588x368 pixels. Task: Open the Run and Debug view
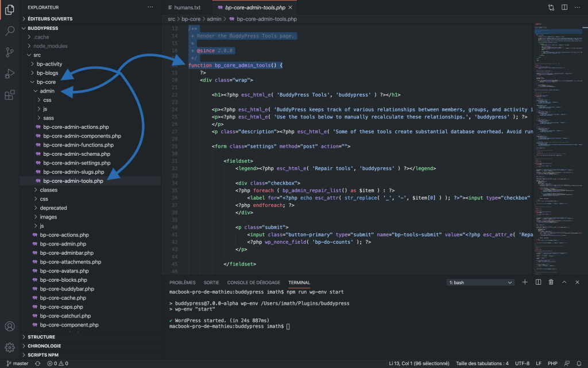(x=10, y=74)
